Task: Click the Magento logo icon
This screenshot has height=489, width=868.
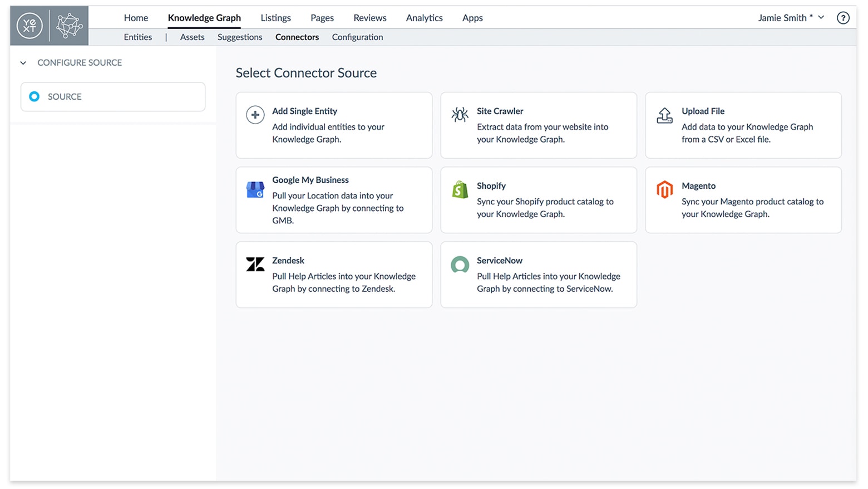Action: click(664, 189)
